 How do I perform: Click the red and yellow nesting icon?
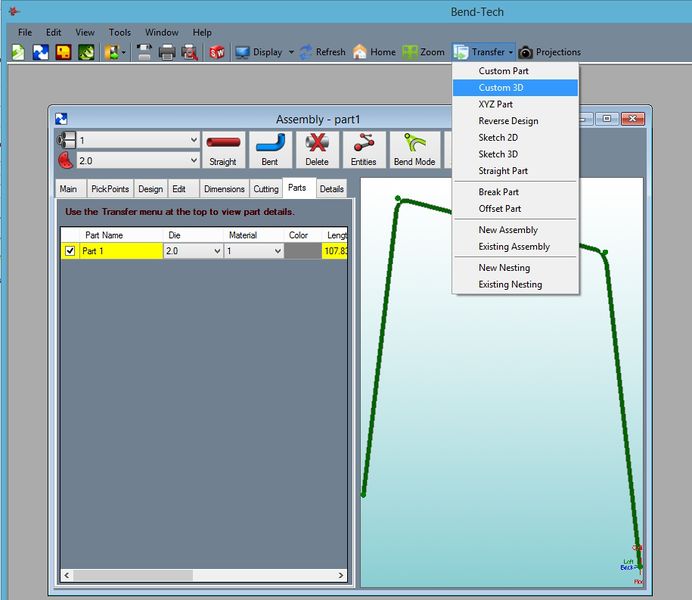(x=64, y=52)
